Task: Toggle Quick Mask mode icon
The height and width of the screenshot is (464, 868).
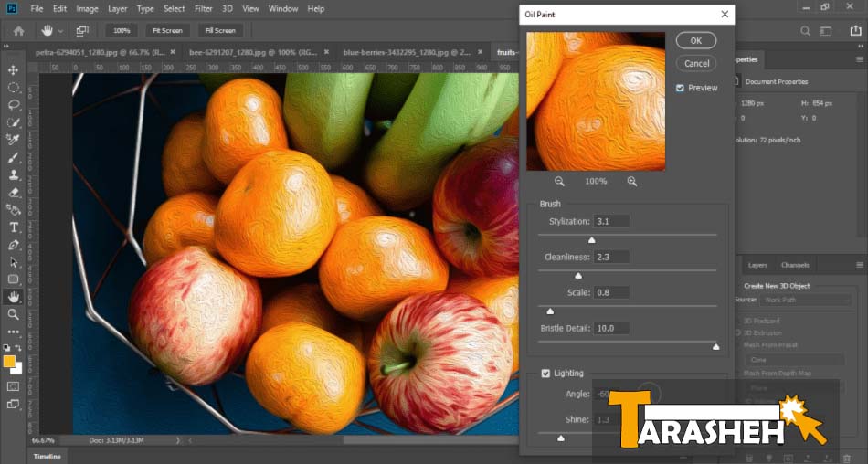Action: coord(14,386)
